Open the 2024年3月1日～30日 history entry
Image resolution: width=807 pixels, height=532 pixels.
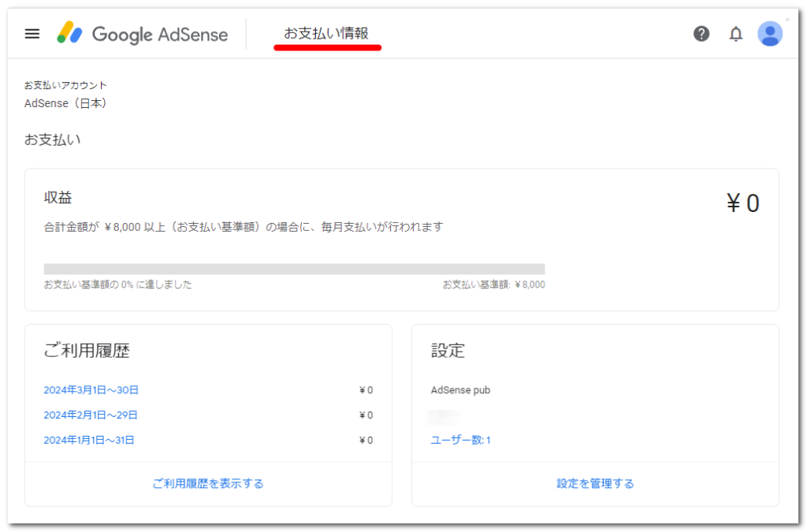coord(91,390)
